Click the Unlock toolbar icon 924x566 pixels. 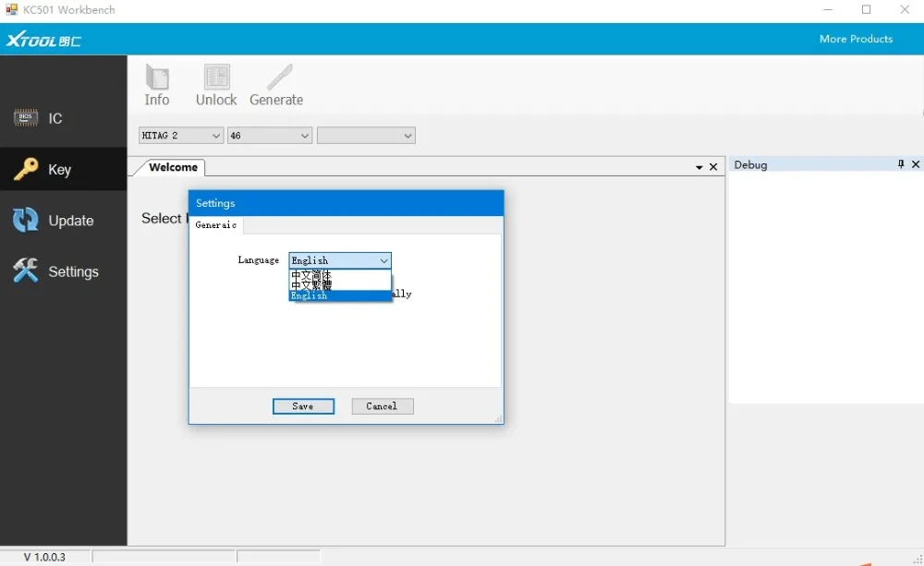click(216, 85)
